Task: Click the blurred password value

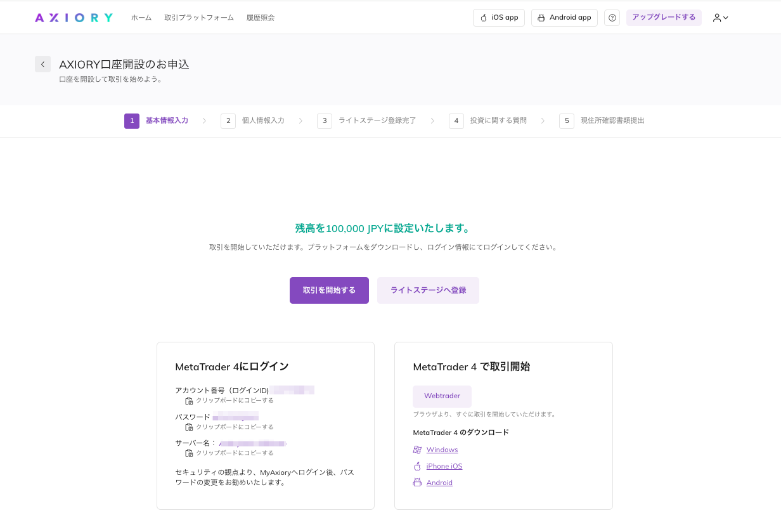Action: tap(235, 417)
